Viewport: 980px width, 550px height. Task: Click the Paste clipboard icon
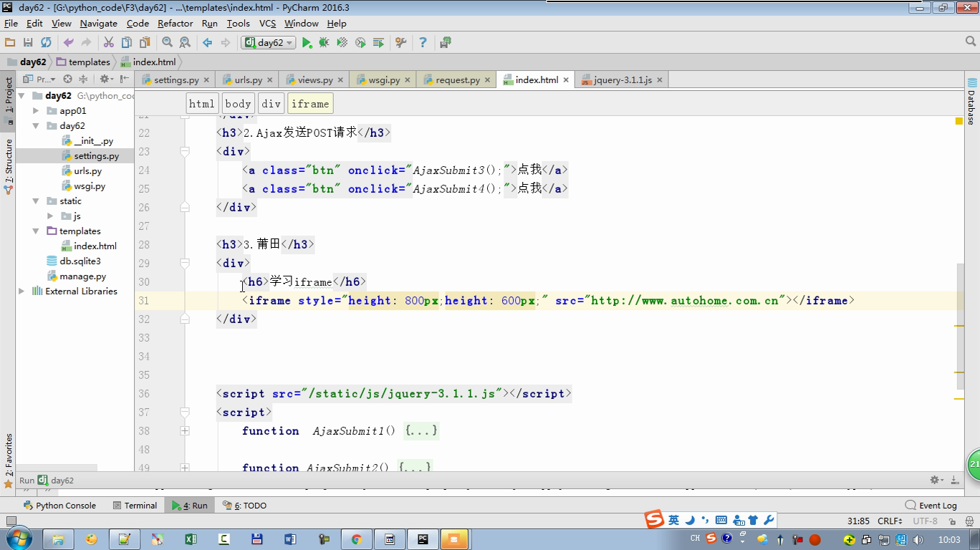coord(145,43)
